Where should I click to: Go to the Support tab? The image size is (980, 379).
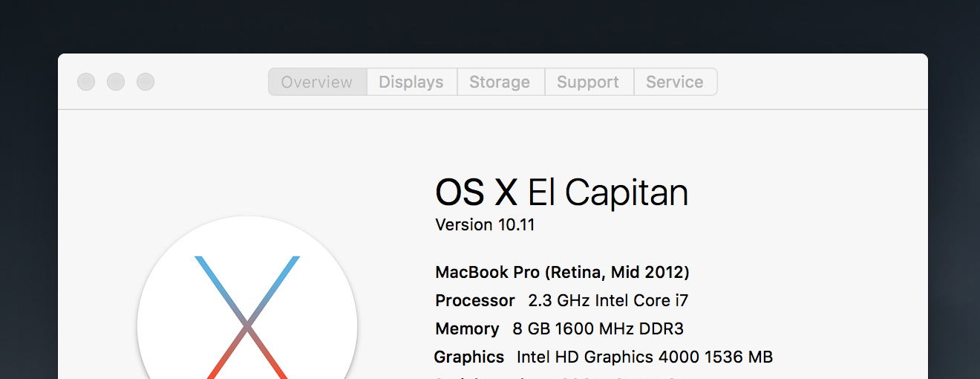coord(588,82)
